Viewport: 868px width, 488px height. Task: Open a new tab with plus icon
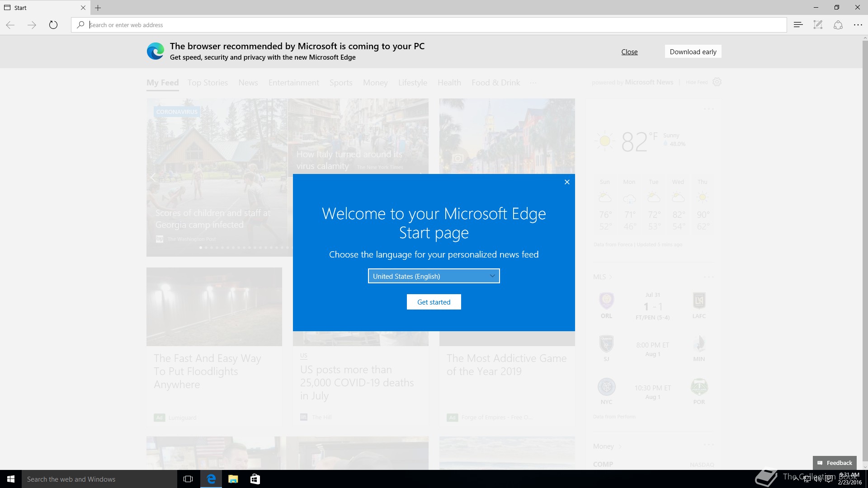coord(98,8)
